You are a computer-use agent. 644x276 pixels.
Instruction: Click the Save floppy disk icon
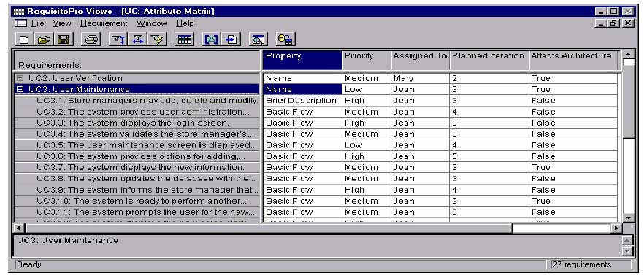63,39
